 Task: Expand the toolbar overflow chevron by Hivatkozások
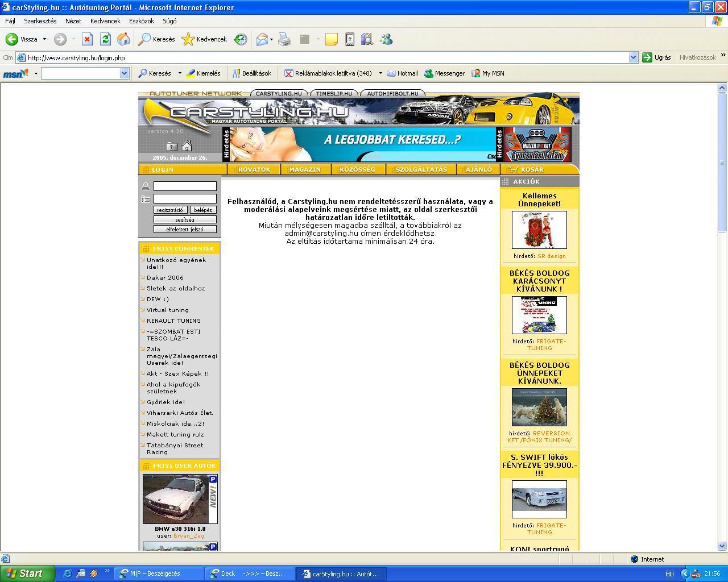click(723, 56)
